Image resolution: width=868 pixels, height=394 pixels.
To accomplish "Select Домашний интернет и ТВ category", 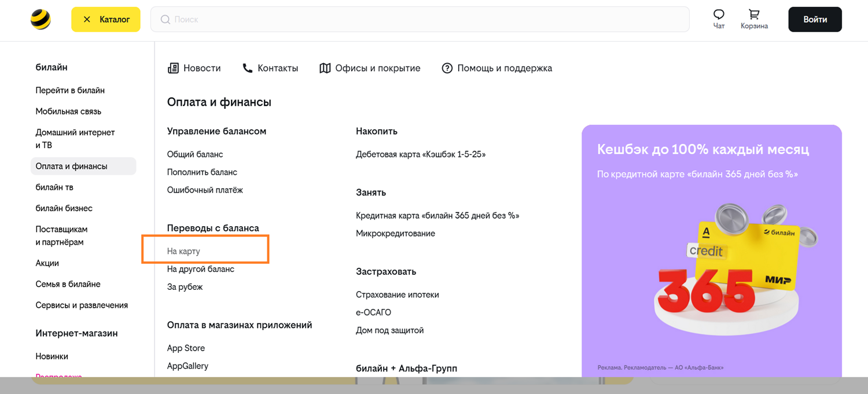I will (75, 139).
